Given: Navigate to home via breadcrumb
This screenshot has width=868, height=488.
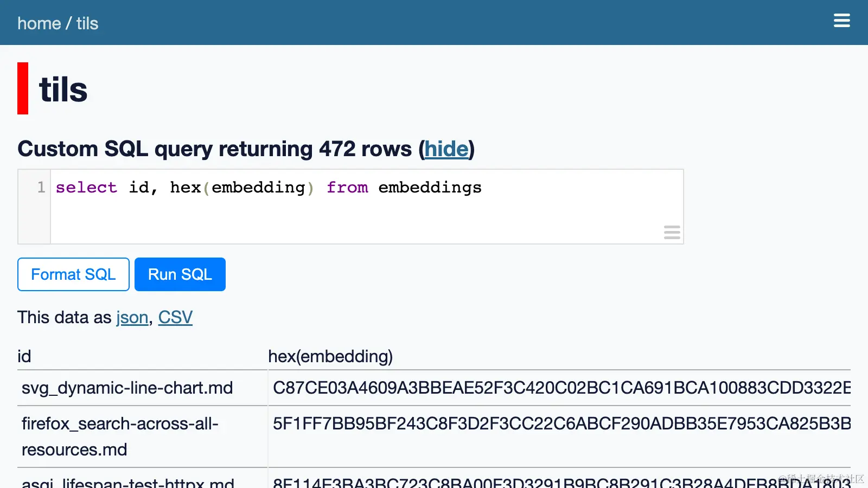Looking at the screenshot, I should 39,23.
